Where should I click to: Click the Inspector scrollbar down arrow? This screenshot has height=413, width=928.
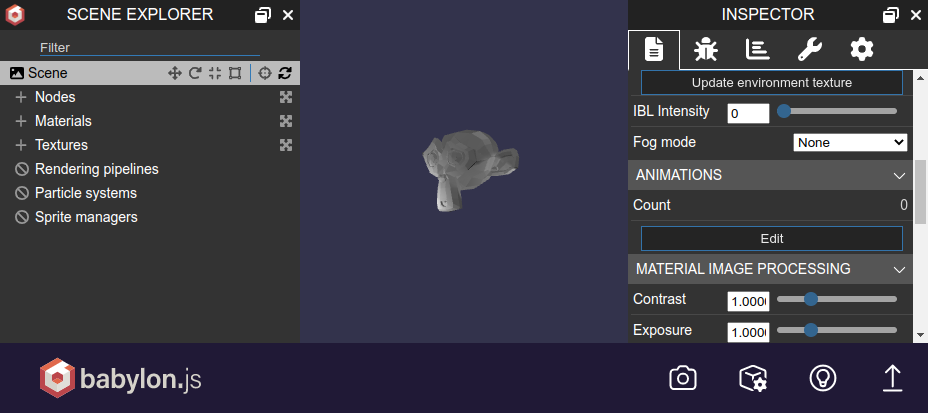coord(921,335)
